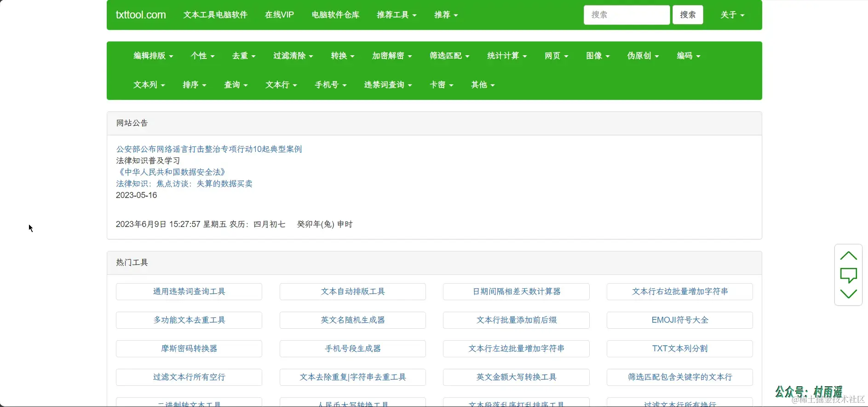Click the 搜索 button

point(688,15)
